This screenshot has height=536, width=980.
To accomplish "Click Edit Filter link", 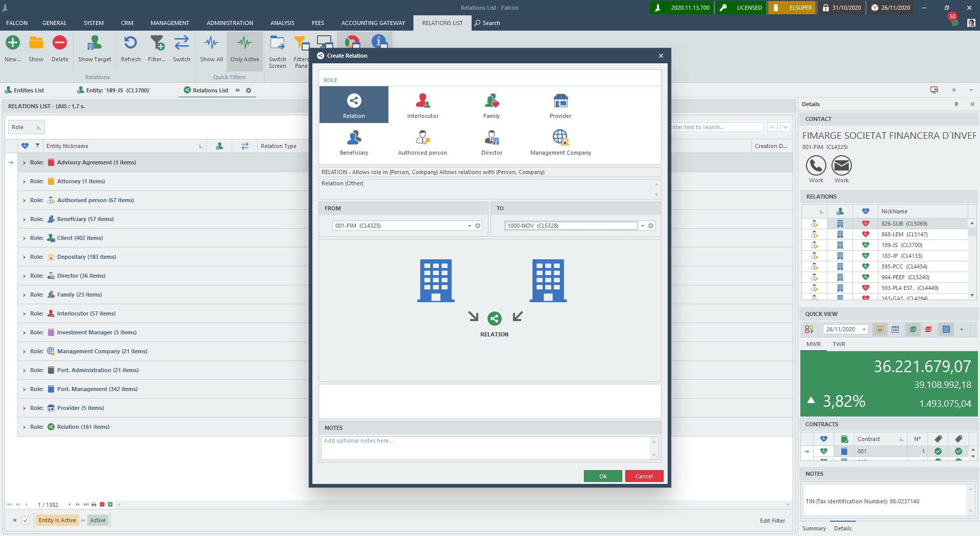I will click(x=772, y=521).
